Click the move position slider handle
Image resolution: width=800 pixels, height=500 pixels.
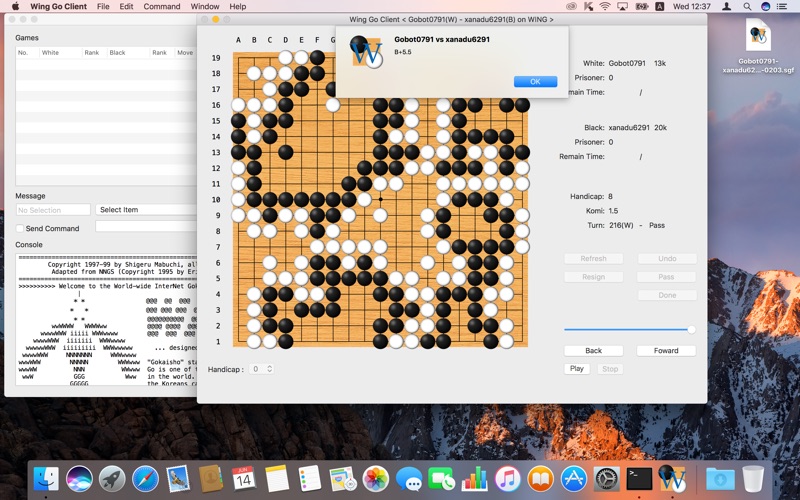pos(691,330)
